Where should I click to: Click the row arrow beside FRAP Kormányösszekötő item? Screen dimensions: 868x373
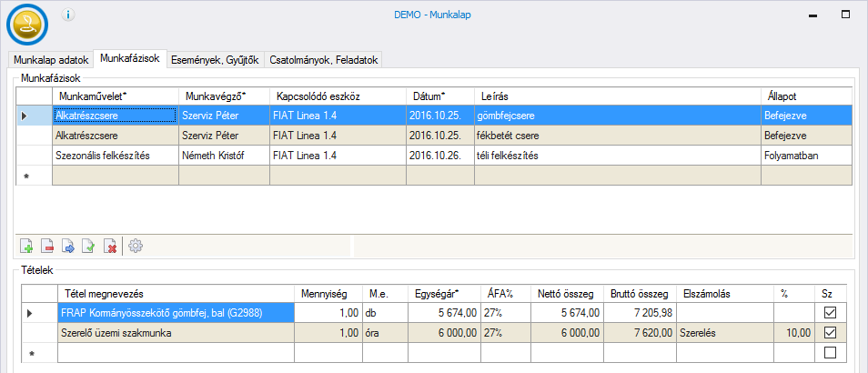(x=29, y=313)
